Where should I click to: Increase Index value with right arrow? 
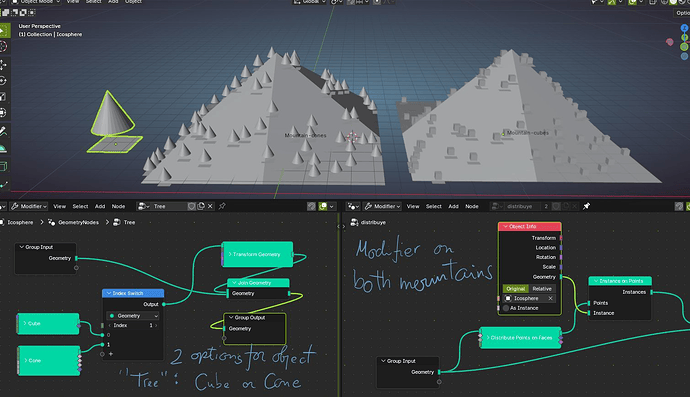click(156, 326)
